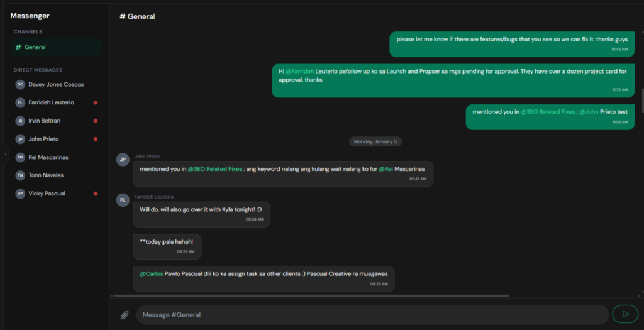
Task: Click the @Rei mention link
Action: 386,169
